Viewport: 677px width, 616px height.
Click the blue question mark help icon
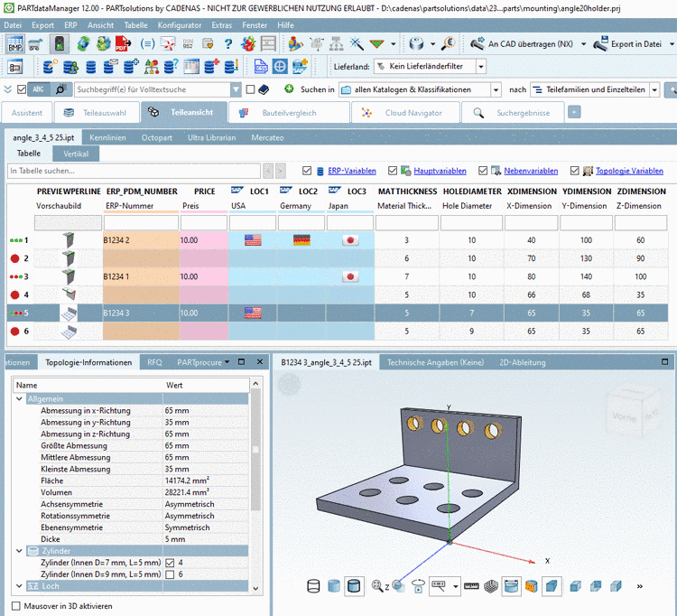[228, 44]
